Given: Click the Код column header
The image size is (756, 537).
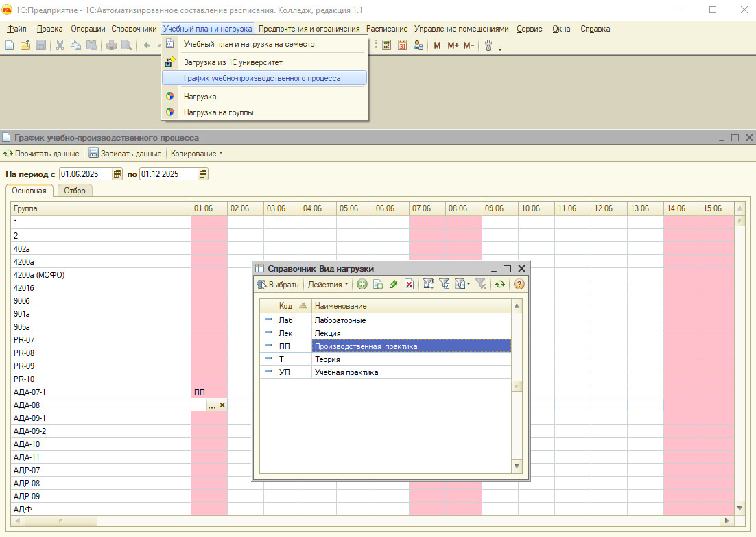Looking at the screenshot, I should coord(294,306).
